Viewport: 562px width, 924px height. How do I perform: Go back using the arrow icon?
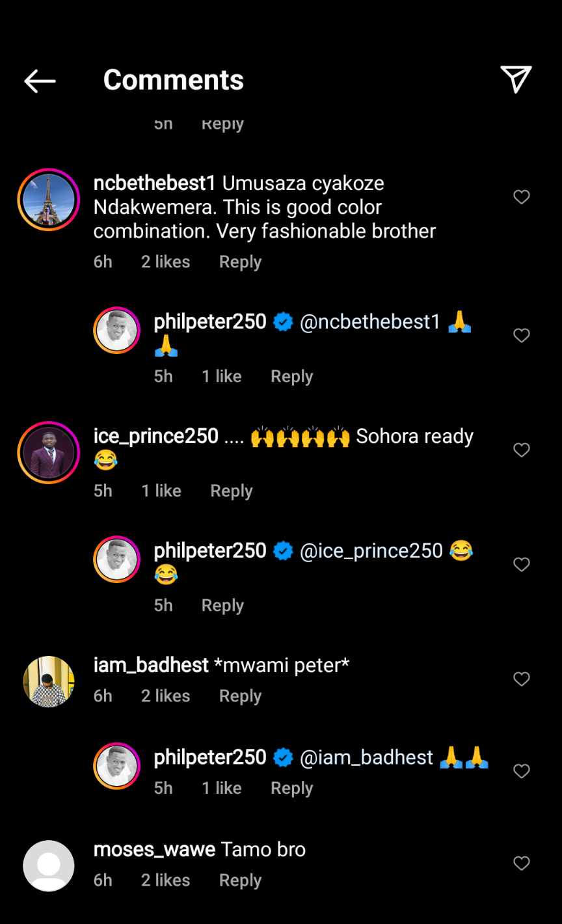tap(40, 81)
